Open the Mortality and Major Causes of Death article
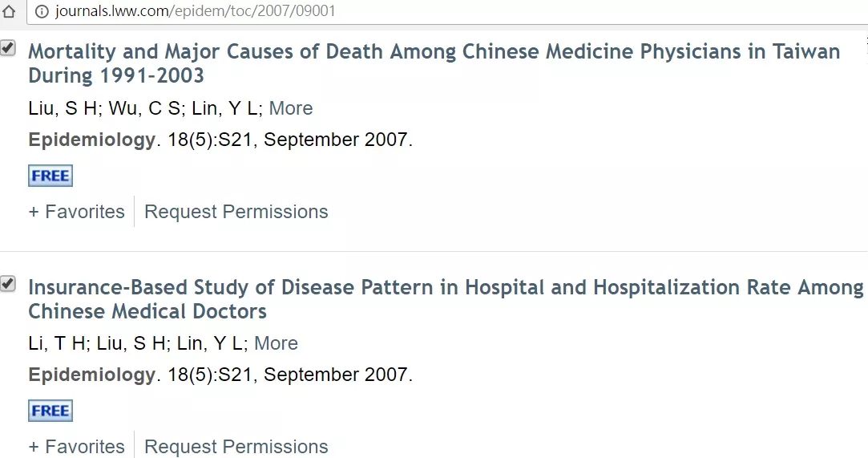 pos(434,63)
